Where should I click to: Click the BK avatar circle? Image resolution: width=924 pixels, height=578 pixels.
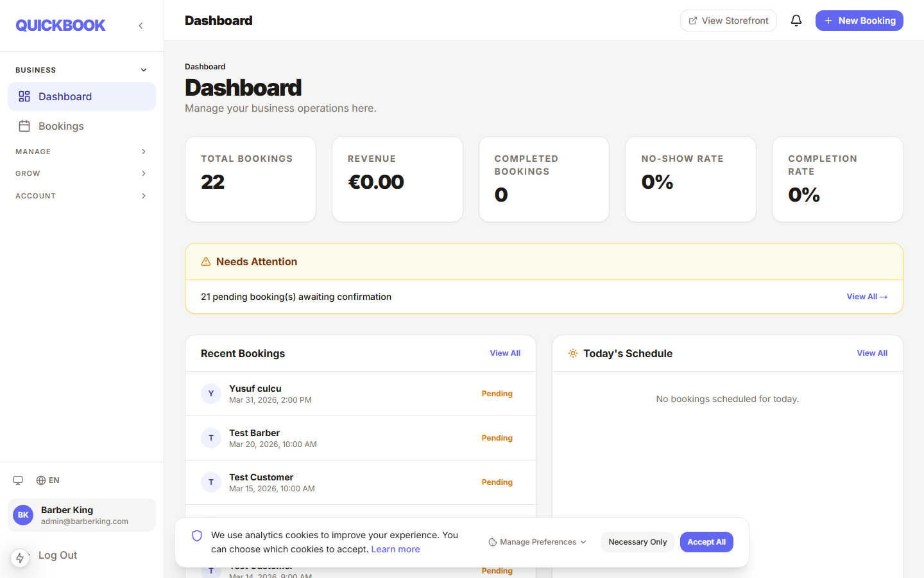tap(23, 515)
